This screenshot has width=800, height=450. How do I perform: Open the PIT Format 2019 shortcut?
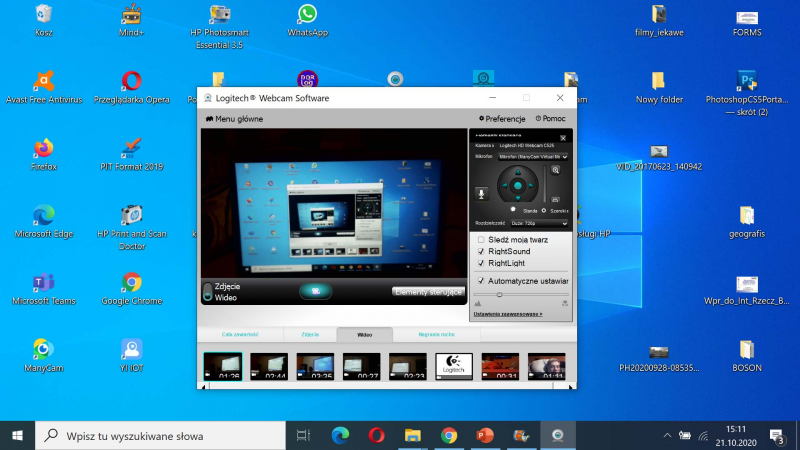(131, 155)
